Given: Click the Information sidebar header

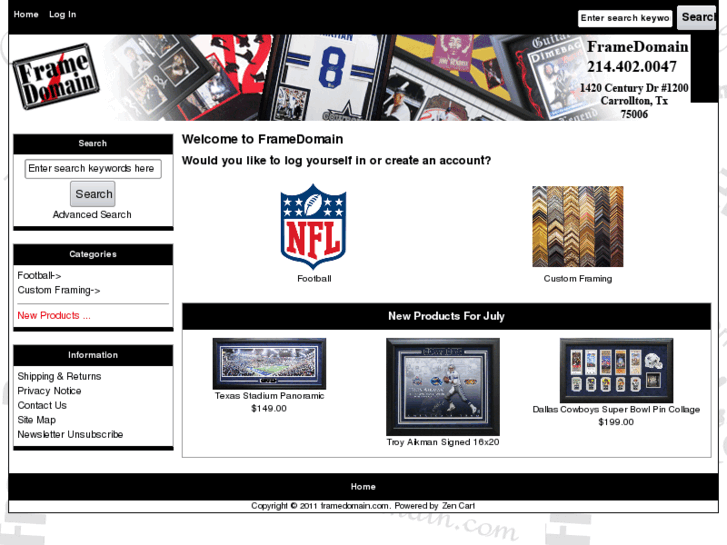Looking at the screenshot, I should 93,355.
